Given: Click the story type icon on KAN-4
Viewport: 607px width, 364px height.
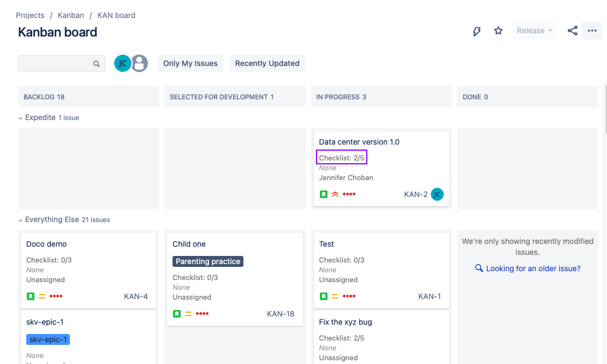Looking at the screenshot, I should coord(31,296).
